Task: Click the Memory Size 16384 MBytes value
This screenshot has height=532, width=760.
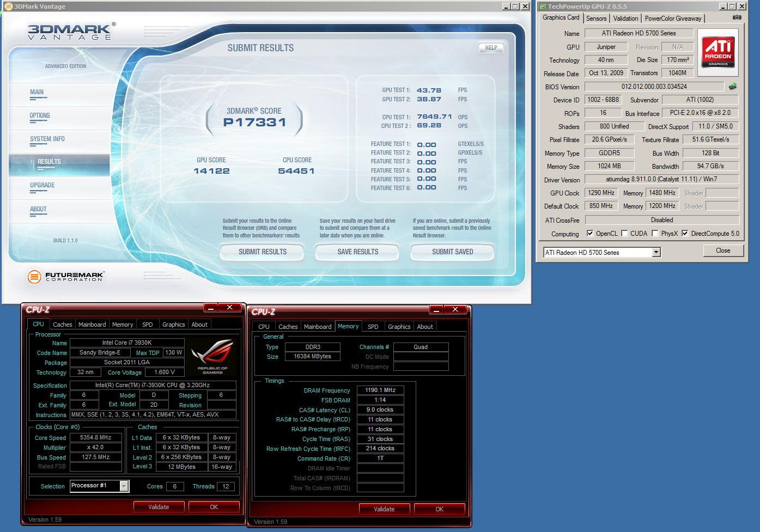Action: pyautogui.click(x=313, y=357)
